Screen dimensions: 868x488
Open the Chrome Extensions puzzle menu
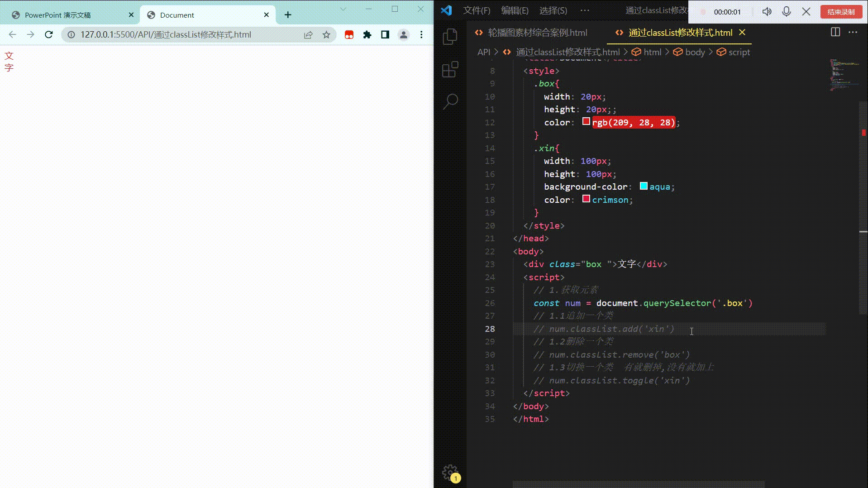point(367,35)
